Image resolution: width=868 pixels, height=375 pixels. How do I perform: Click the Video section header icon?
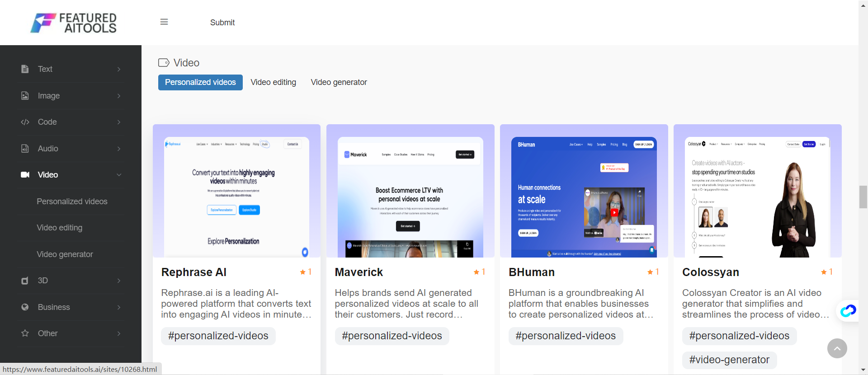pos(164,63)
